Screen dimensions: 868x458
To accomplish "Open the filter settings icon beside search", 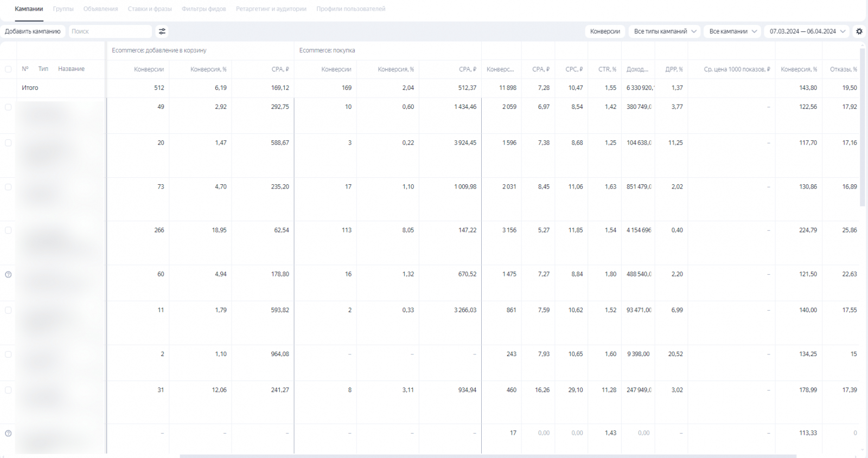I will point(162,31).
